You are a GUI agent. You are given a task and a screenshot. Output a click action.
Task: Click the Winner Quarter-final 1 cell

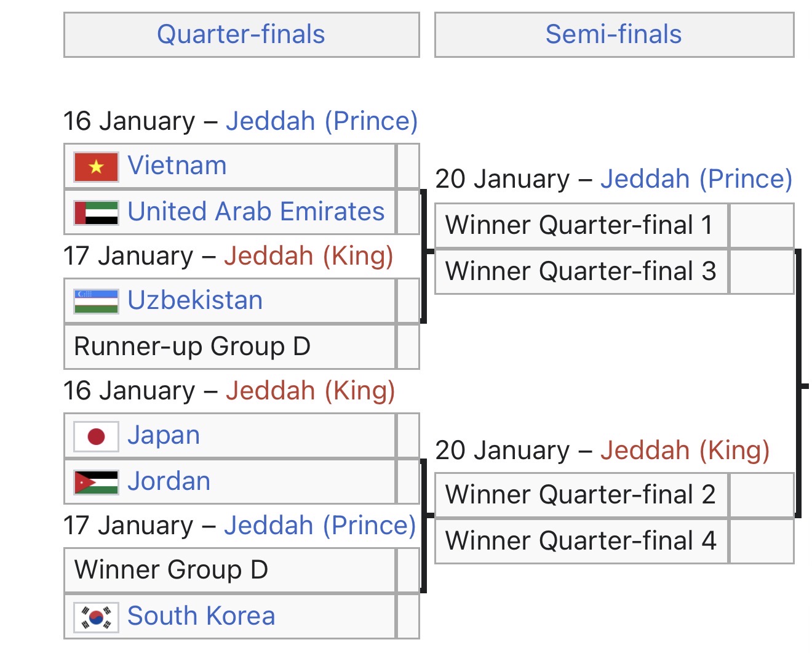pyautogui.click(x=579, y=225)
